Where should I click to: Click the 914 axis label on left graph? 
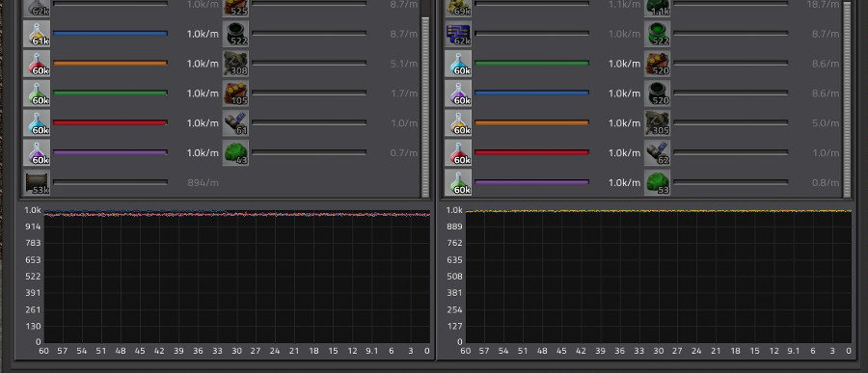point(33,226)
